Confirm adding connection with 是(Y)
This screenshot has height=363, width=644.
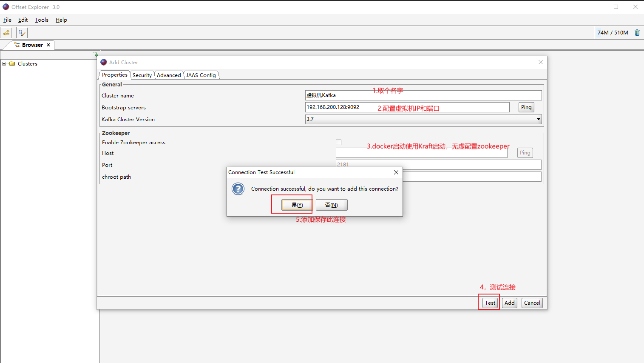(x=297, y=205)
